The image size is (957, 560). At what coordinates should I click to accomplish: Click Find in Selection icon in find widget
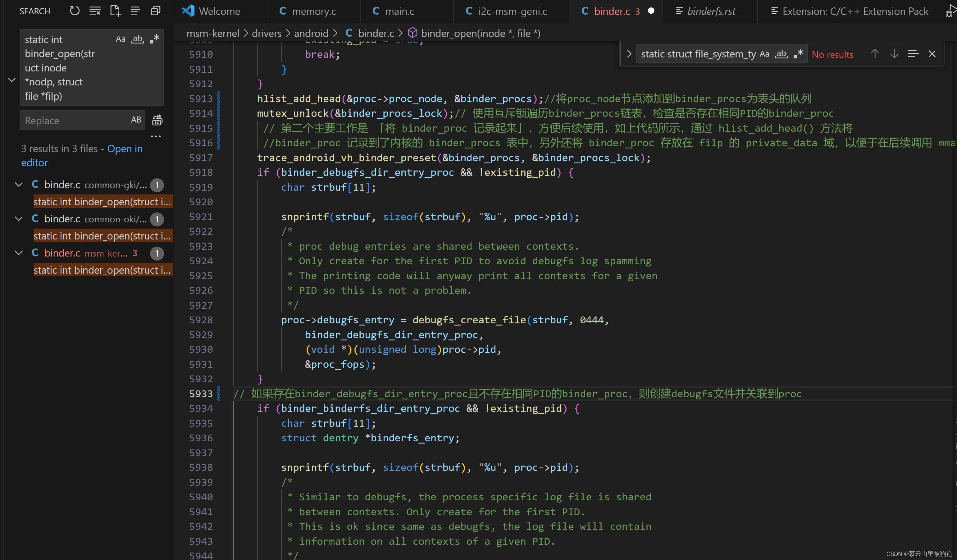click(x=913, y=54)
